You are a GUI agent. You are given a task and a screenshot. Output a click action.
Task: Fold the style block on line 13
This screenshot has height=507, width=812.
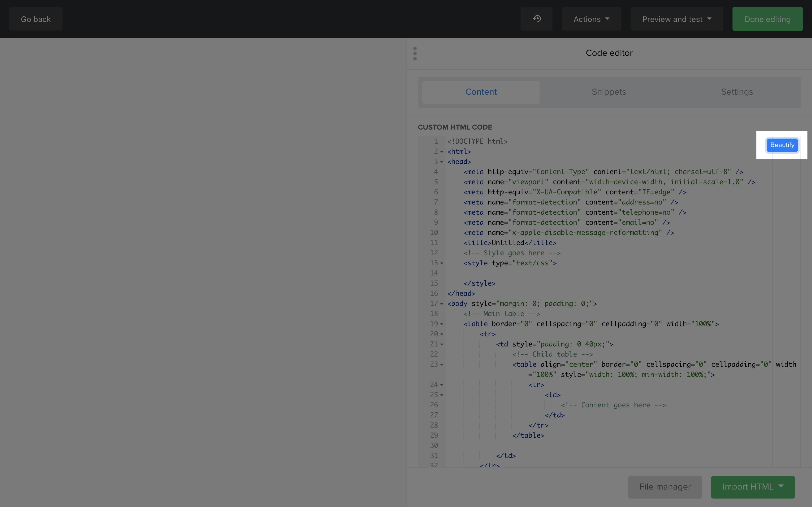(442, 264)
